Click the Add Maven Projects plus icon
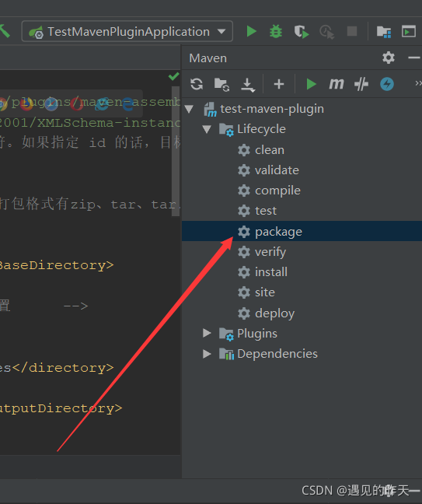 tap(279, 84)
